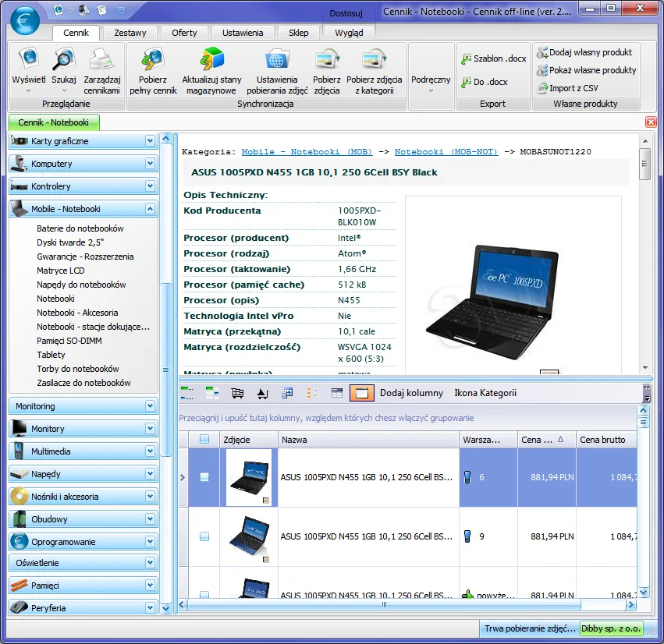664x644 pixels.
Task: Tick the header select-all checkbox
Action: tap(204, 440)
